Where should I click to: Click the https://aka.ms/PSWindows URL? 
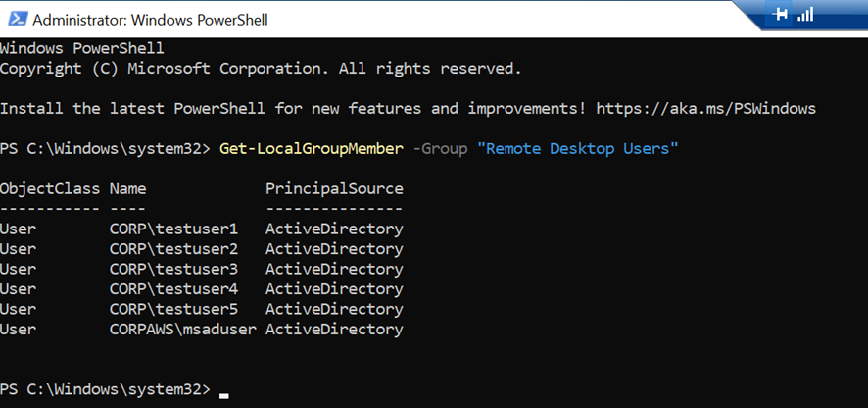click(705, 109)
